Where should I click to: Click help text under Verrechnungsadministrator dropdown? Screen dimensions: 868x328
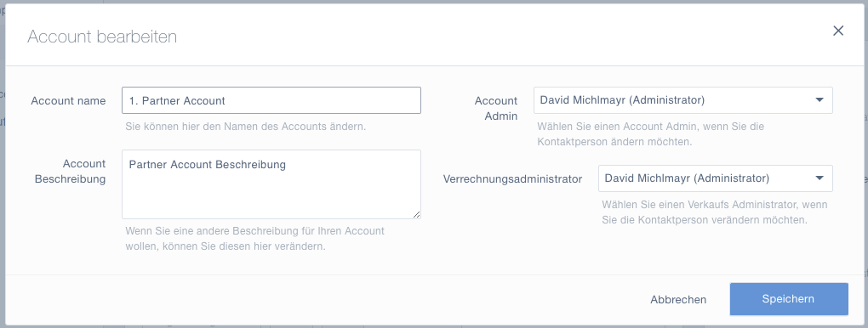pos(715,212)
